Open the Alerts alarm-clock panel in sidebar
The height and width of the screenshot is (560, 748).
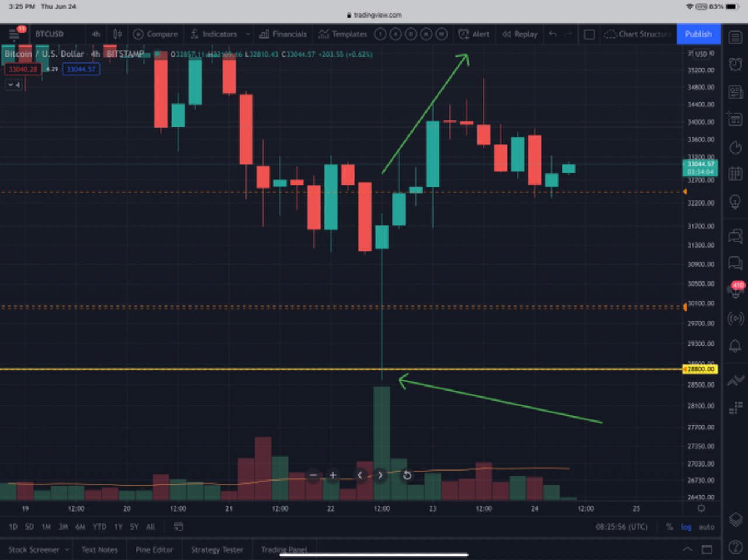(x=735, y=64)
